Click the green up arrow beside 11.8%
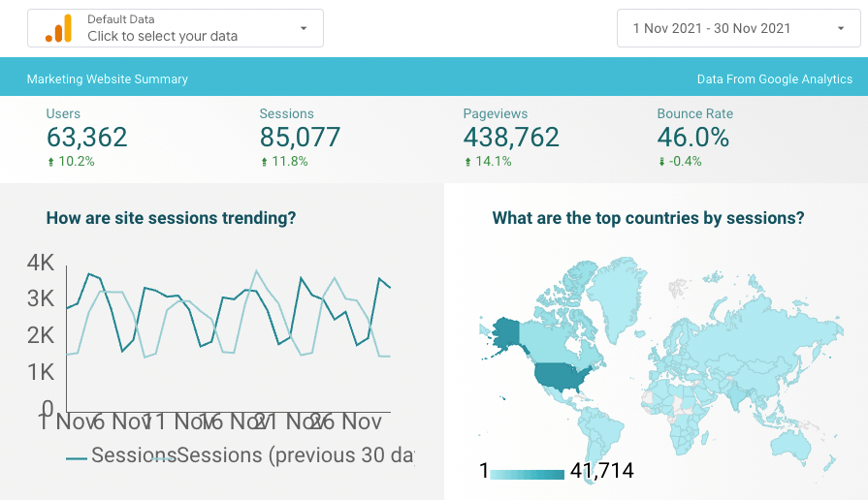The height and width of the screenshot is (500, 868). click(264, 162)
